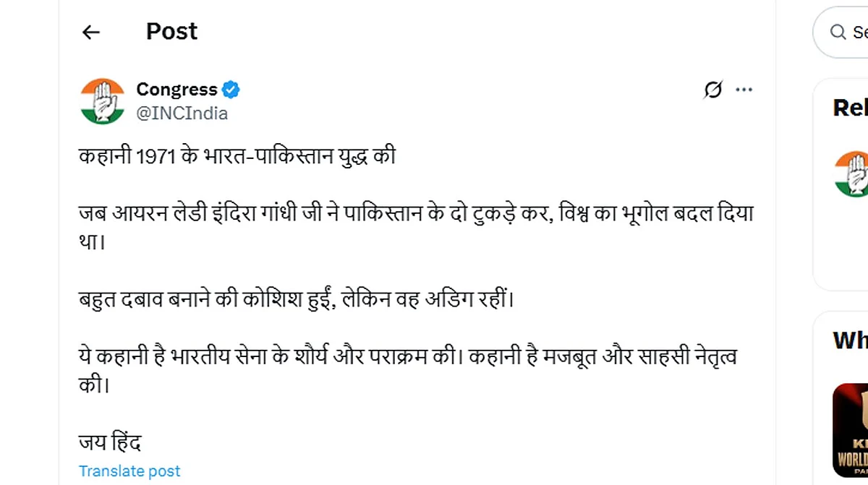
Task: Open the Congress avatar in right sidebar
Action: [x=851, y=174]
